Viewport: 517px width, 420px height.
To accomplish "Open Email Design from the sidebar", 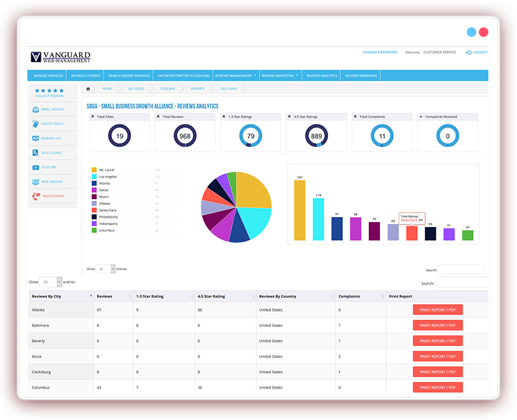I will [36, 109].
